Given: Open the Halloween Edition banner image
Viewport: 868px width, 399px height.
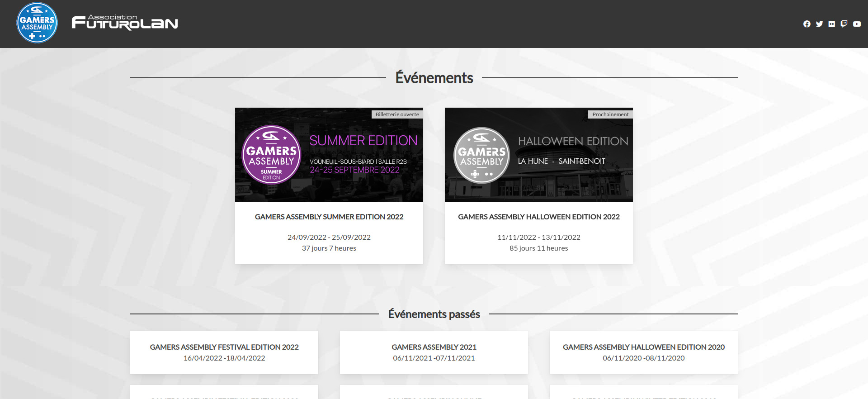Looking at the screenshot, I should [x=539, y=155].
